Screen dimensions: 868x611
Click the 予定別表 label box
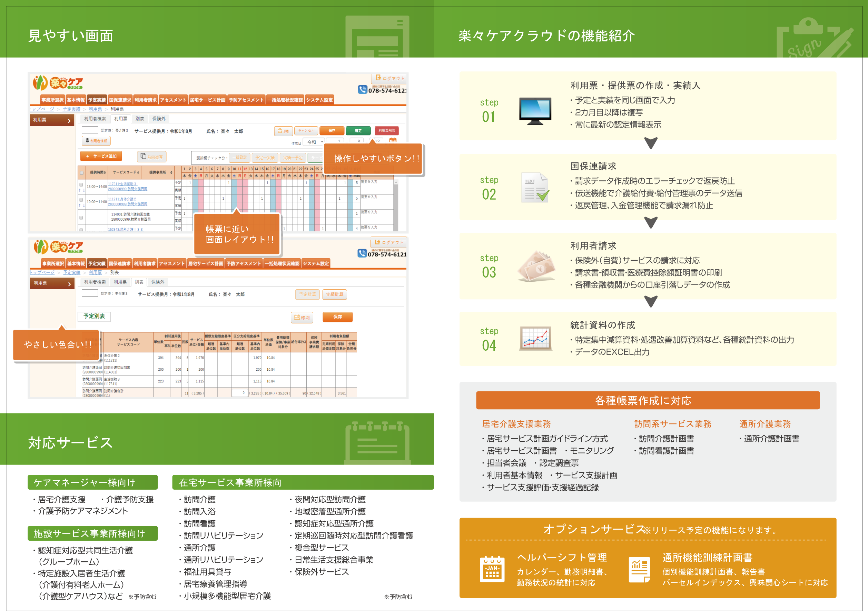94,316
